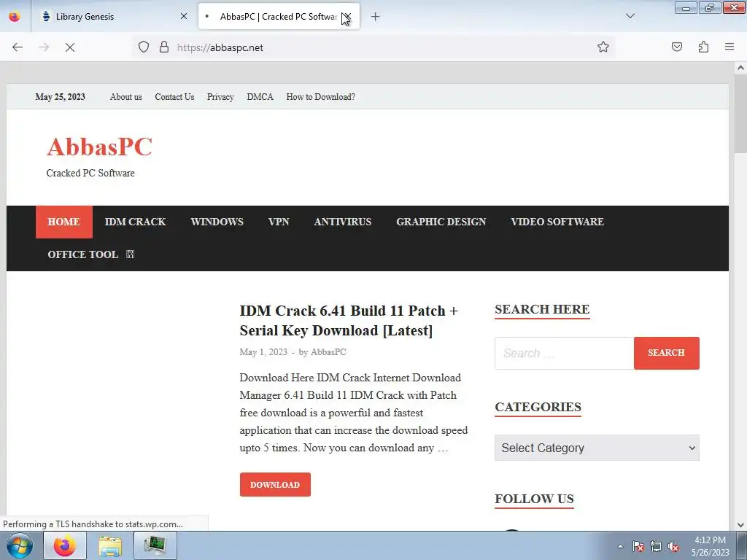Viewport: 747px width, 560px height.
Task: Bookmark this page with the star
Action: tap(603, 47)
